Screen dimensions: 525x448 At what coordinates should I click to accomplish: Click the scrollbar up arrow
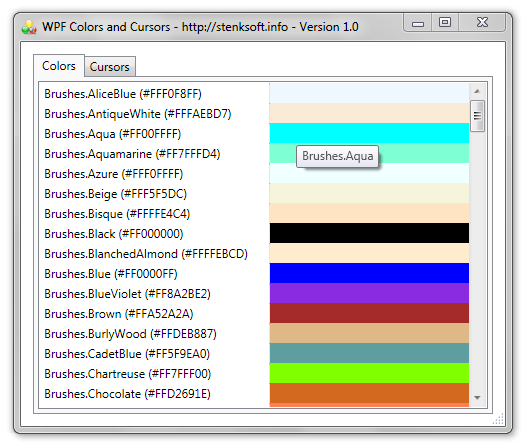(477, 91)
